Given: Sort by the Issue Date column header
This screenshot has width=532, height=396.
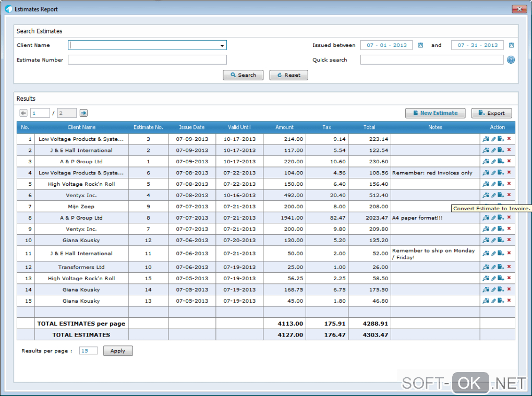Looking at the screenshot, I should tap(192, 127).
